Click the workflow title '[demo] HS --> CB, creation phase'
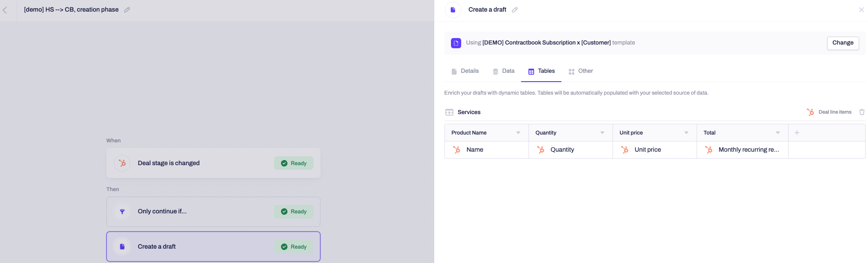 (x=71, y=10)
